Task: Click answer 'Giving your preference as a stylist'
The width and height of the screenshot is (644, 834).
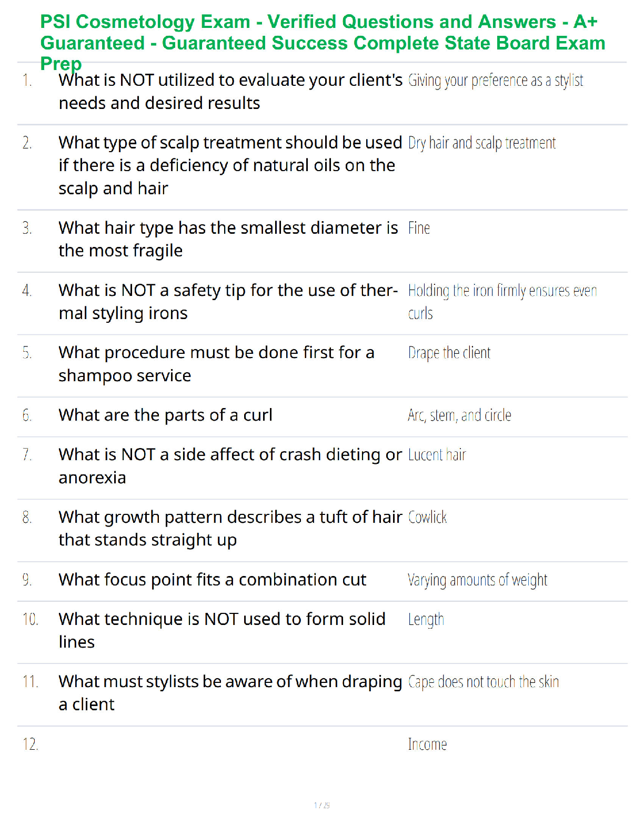Action: click(496, 81)
